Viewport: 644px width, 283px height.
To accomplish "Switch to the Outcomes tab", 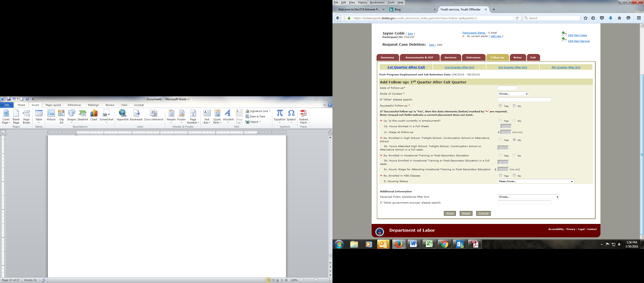I will (473, 57).
